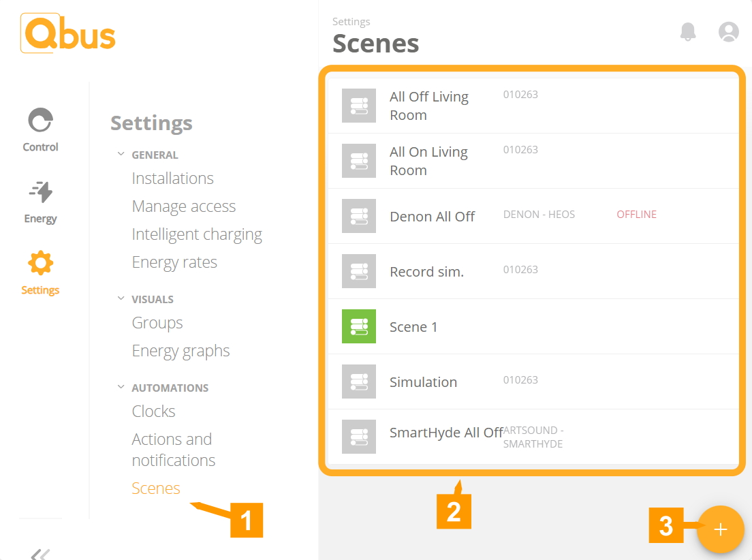Select the Settings gear icon
This screenshot has width=752, height=560.
coord(40,263)
